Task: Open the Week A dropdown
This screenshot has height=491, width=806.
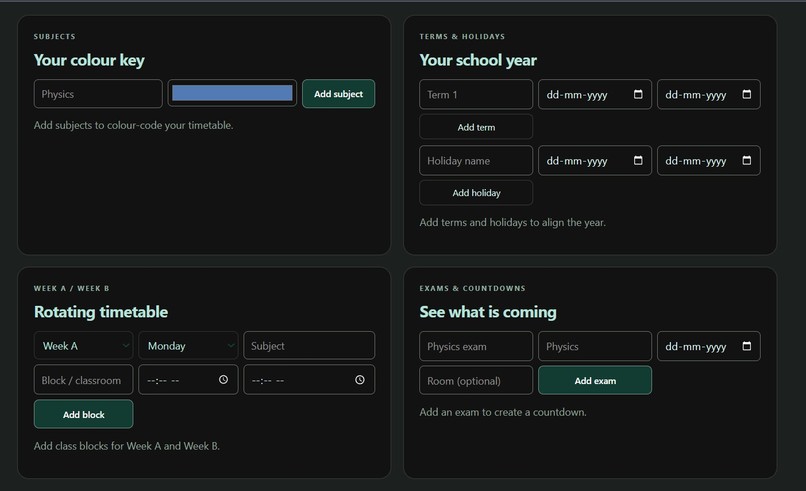Action: 83,345
